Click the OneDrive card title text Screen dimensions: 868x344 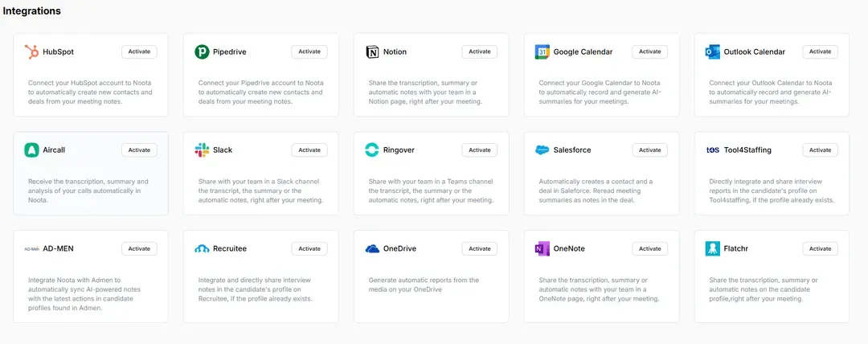pyautogui.click(x=399, y=248)
